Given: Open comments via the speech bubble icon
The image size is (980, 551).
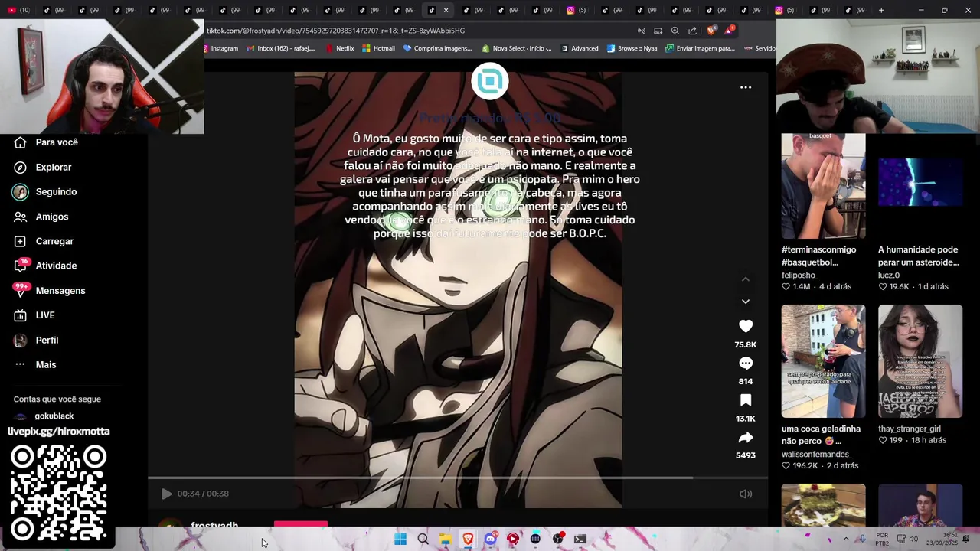Looking at the screenshot, I should coord(746,364).
